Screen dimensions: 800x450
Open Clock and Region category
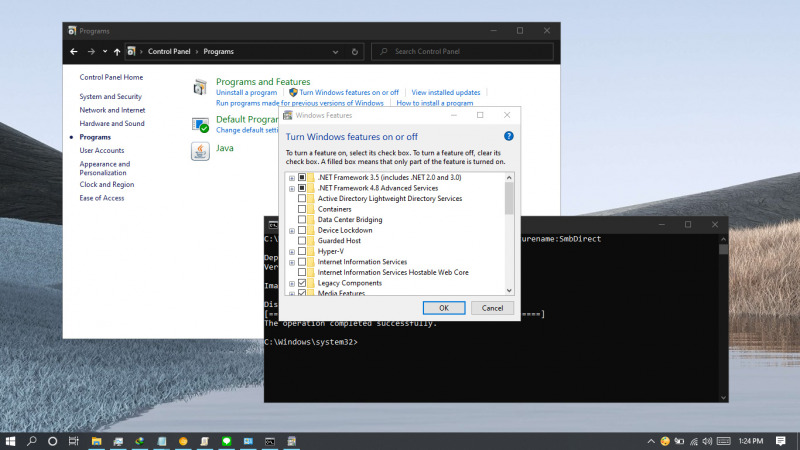107,185
